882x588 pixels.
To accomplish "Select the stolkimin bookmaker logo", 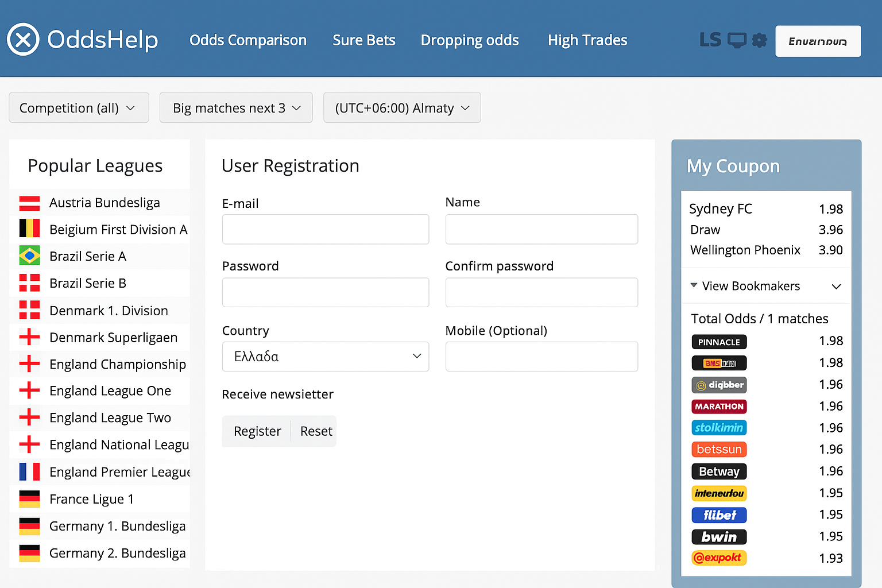I will click(x=719, y=428).
